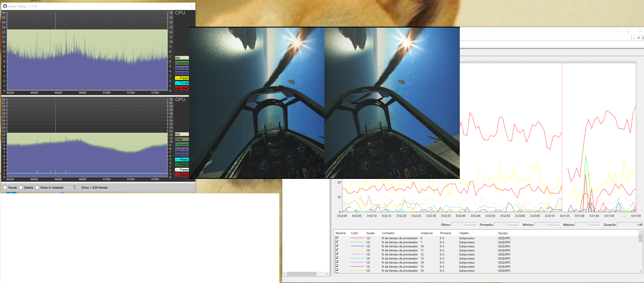This screenshot has width=644, height=283.
Task: Sort counters by the Mostrar column header
Action: click(x=341, y=233)
